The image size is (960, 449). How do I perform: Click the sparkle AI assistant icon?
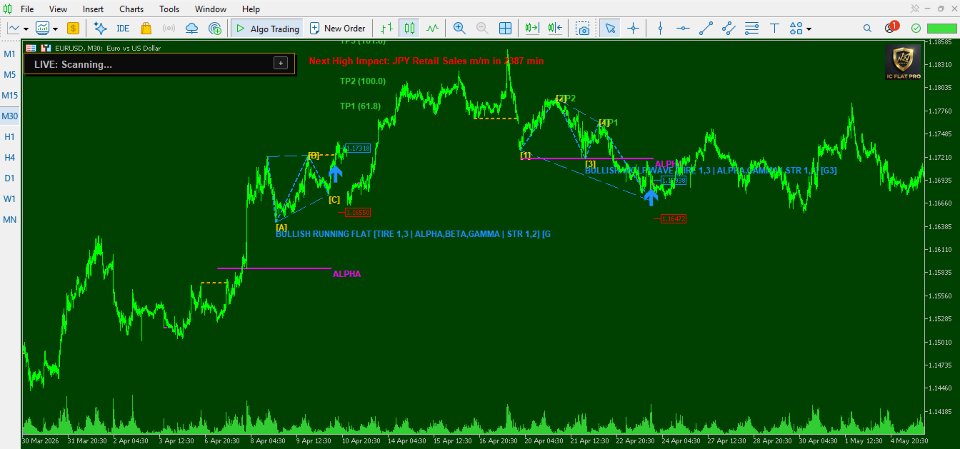click(100, 28)
